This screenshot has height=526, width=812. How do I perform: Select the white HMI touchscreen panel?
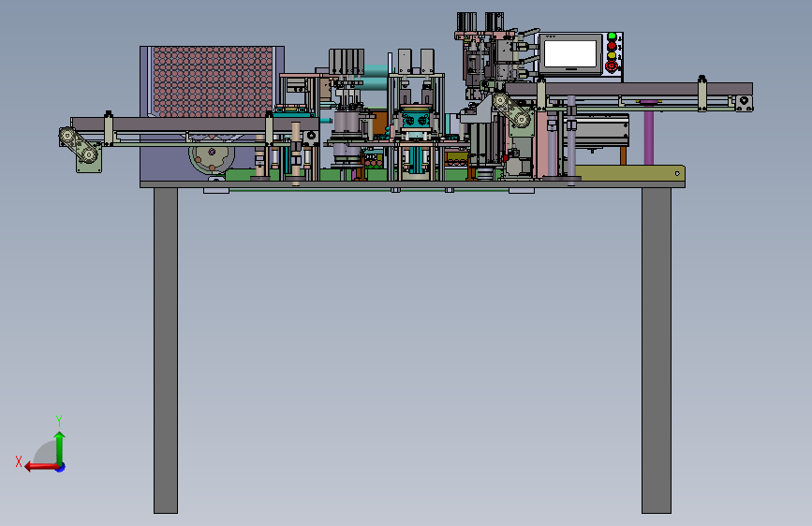tap(570, 54)
